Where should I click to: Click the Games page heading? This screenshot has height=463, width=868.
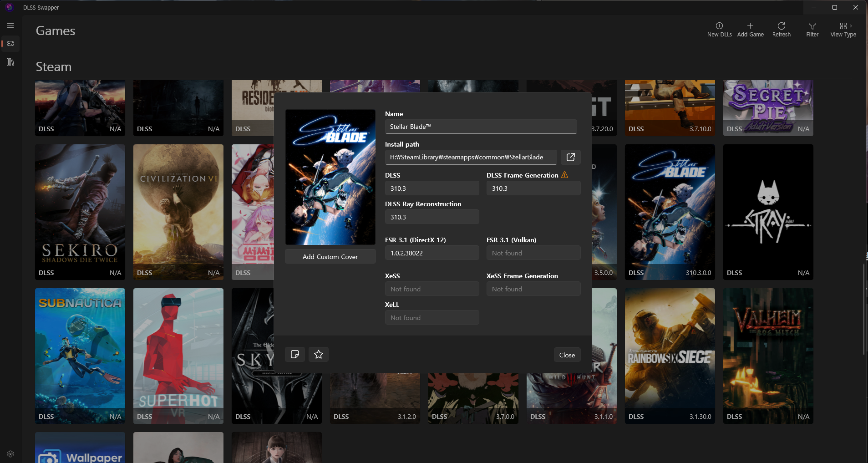[56, 31]
